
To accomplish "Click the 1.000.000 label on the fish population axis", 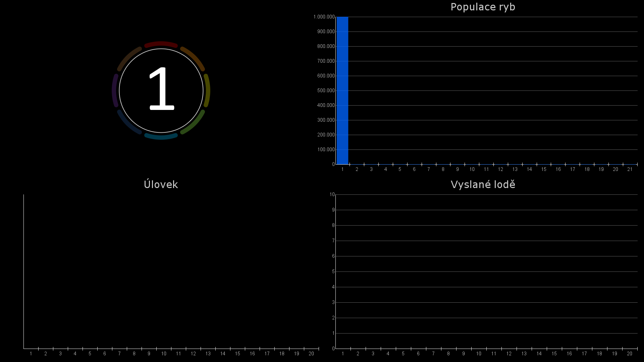I will click(x=324, y=17).
